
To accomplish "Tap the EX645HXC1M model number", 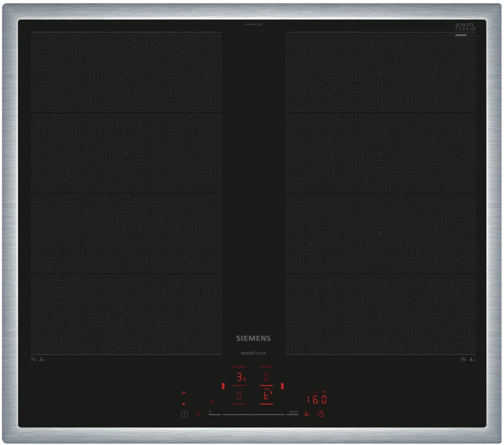I will pyautogui.click(x=253, y=24).
